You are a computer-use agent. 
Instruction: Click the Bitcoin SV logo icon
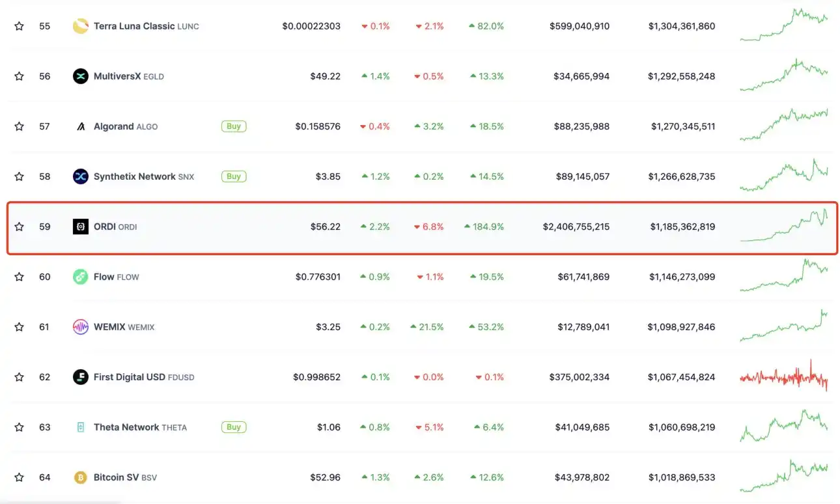pos(81,477)
